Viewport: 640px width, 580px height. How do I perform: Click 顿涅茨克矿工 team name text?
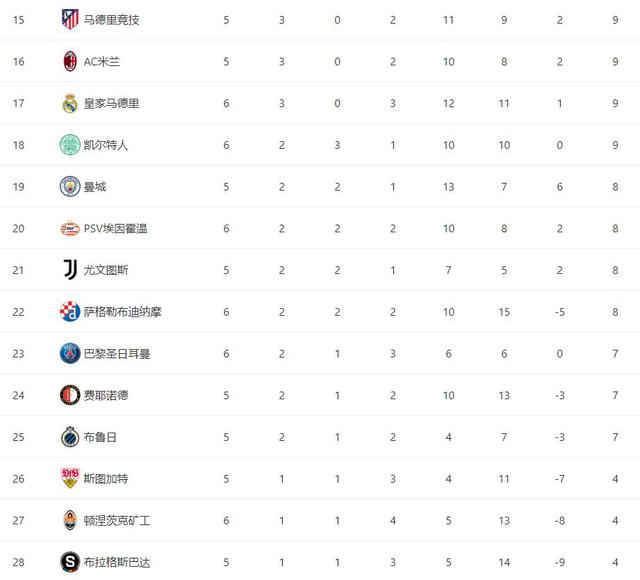117,521
